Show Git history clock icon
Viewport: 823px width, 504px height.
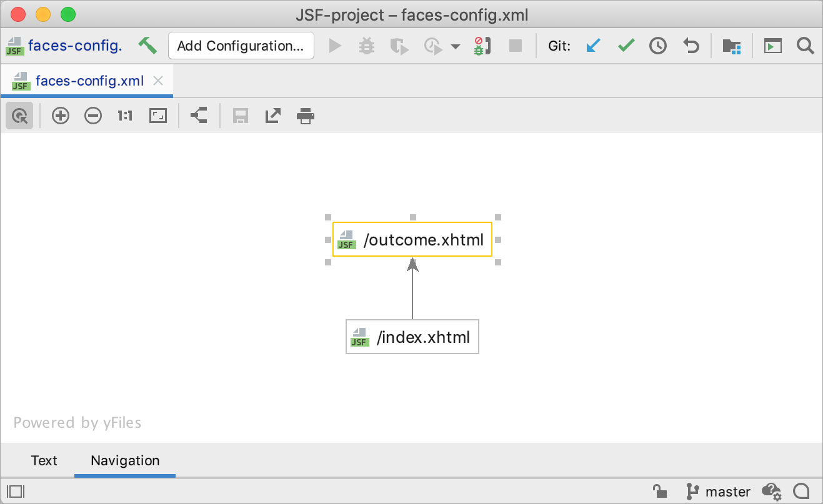[x=658, y=46]
